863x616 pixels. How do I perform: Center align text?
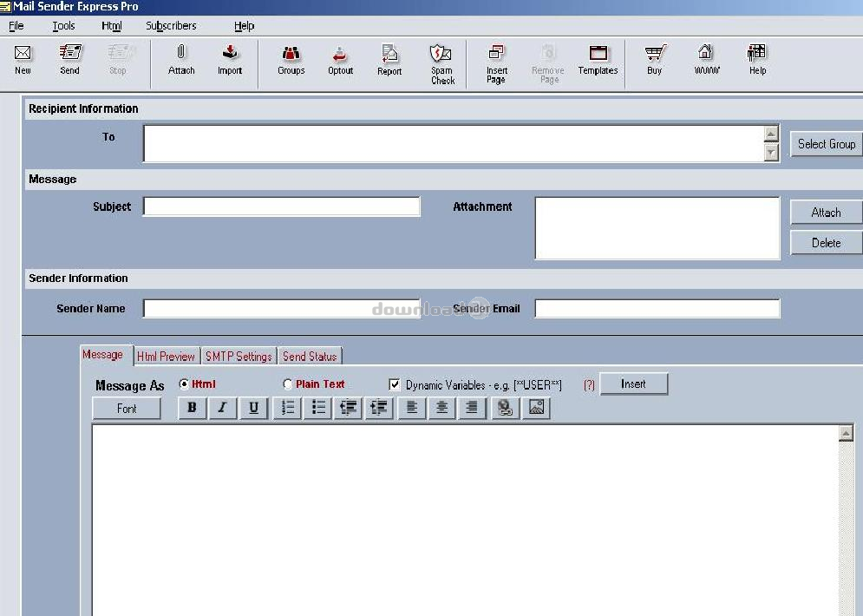pyautogui.click(x=442, y=408)
